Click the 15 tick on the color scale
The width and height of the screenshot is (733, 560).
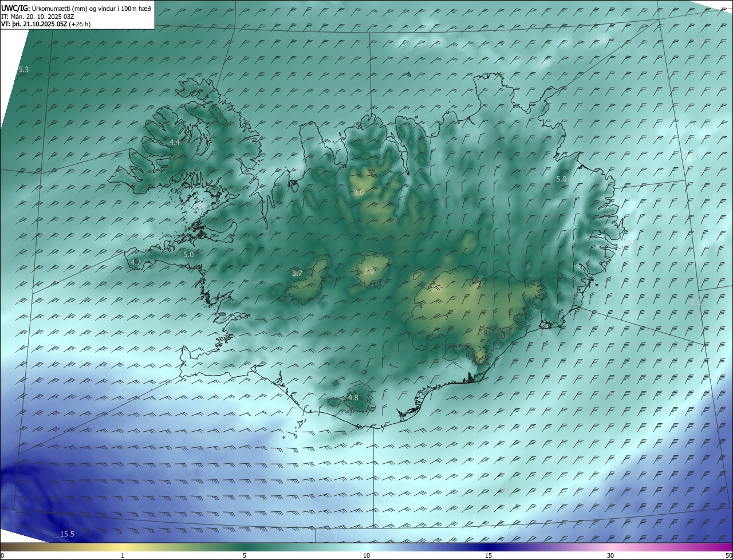pos(488,555)
